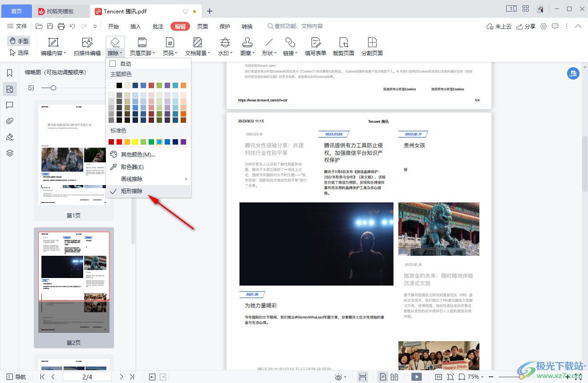Screen dimensions: 588x383
Task: Click the Eraser (擦除) tool icon
Action: 115,42
